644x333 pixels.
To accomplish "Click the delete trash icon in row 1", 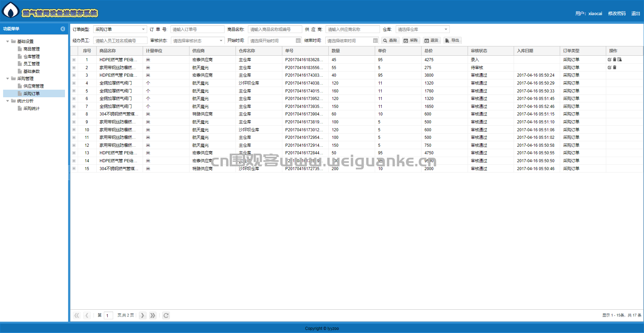I will tap(614, 60).
